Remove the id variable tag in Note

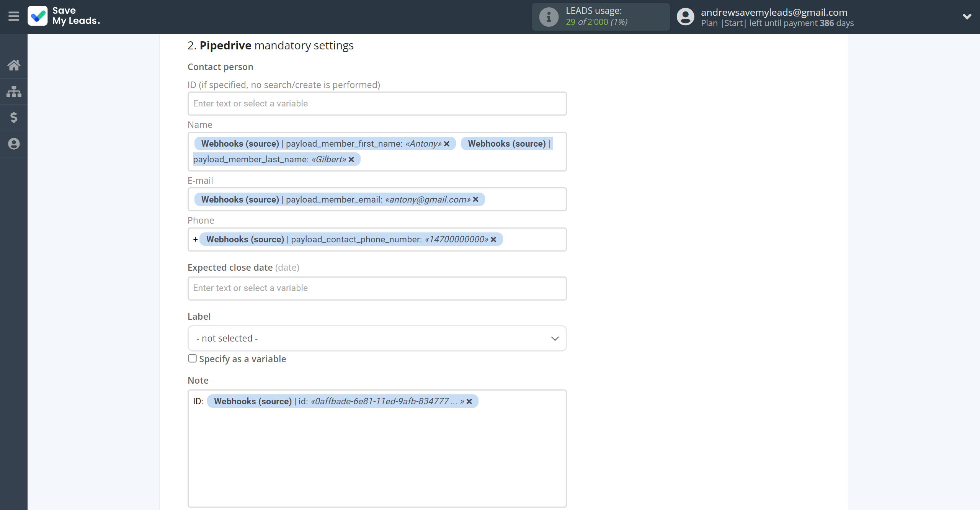click(469, 402)
